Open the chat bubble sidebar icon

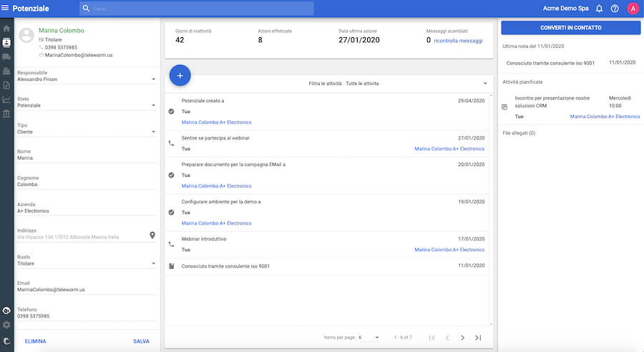tap(6, 311)
